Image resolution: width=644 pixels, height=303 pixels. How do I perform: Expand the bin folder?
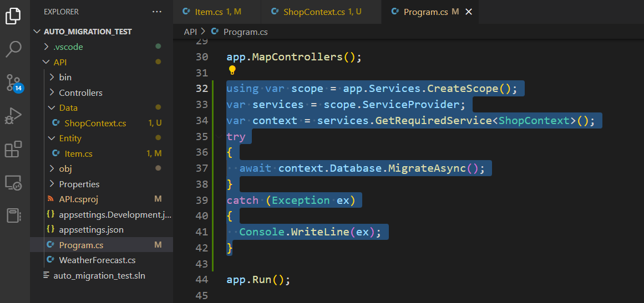52,77
